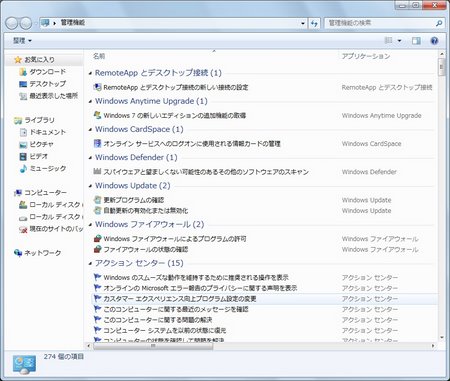Click the ネットワーク icon in sidebar
Viewport: 450px width, 381px height.
(x=18, y=253)
